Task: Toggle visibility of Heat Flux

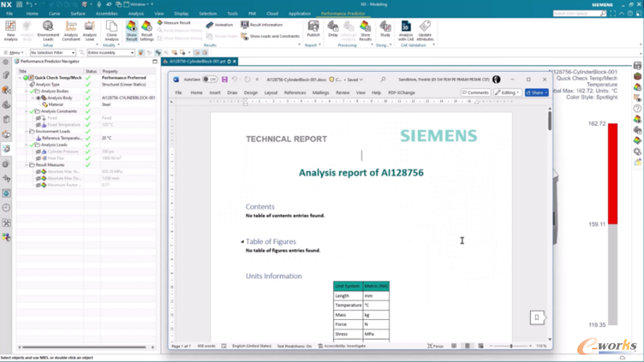Action: click(x=38, y=158)
